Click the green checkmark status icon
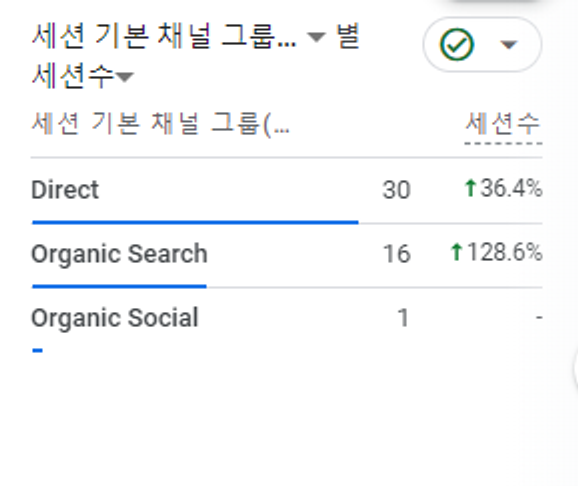Viewport: 578px width, 486px height. click(x=456, y=45)
